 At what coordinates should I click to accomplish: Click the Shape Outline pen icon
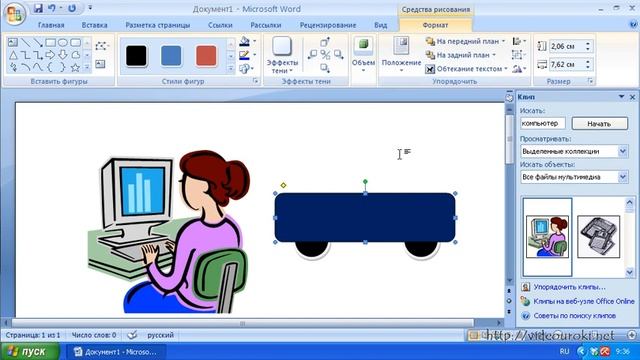[x=244, y=55]
